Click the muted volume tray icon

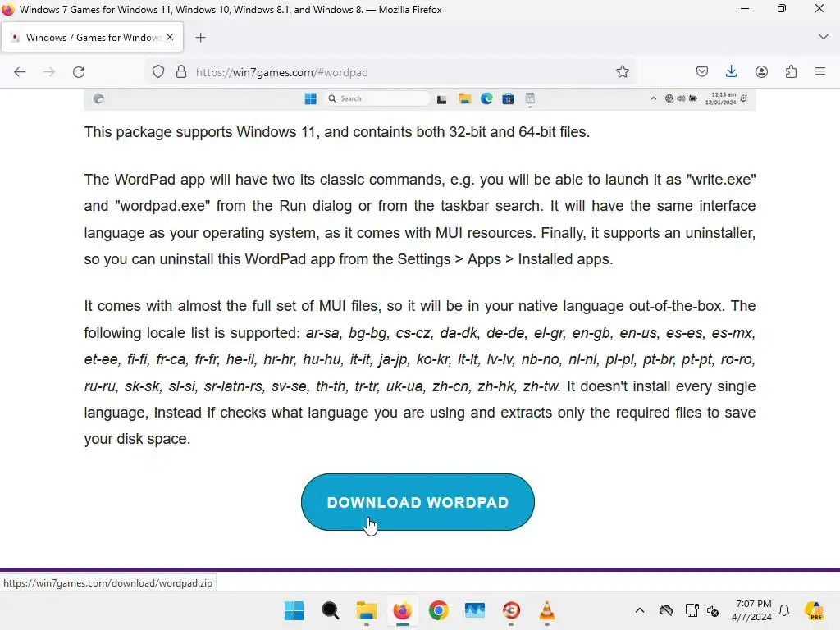pos(713,610)
